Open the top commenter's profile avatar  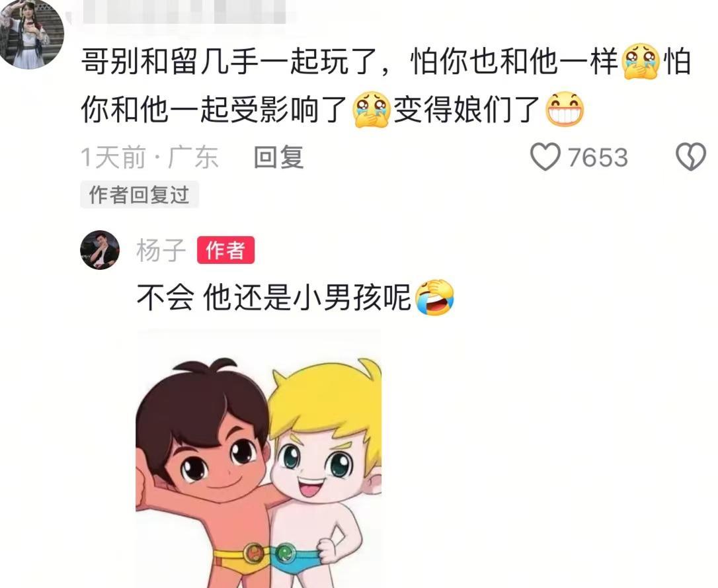point(31,33)
